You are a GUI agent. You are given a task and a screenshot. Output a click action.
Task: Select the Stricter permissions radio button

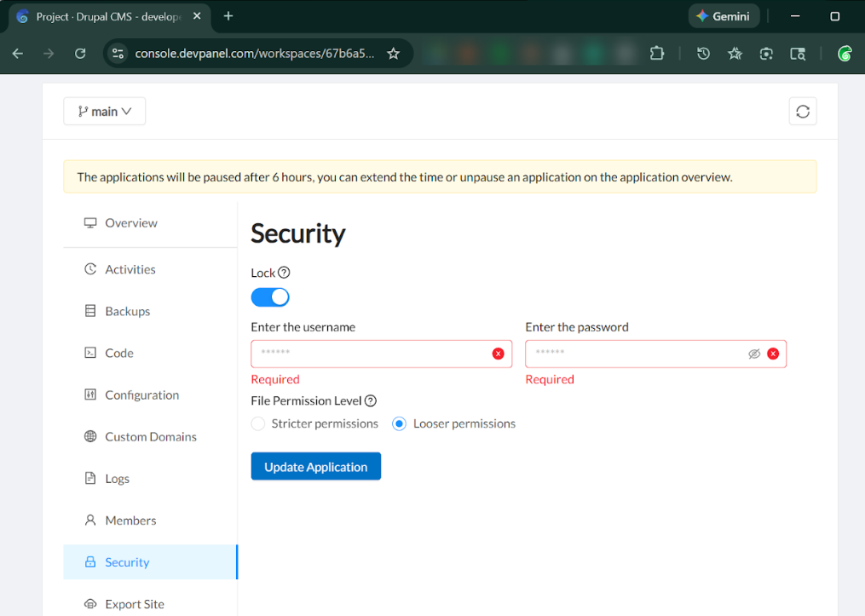(x=257, y=423)
